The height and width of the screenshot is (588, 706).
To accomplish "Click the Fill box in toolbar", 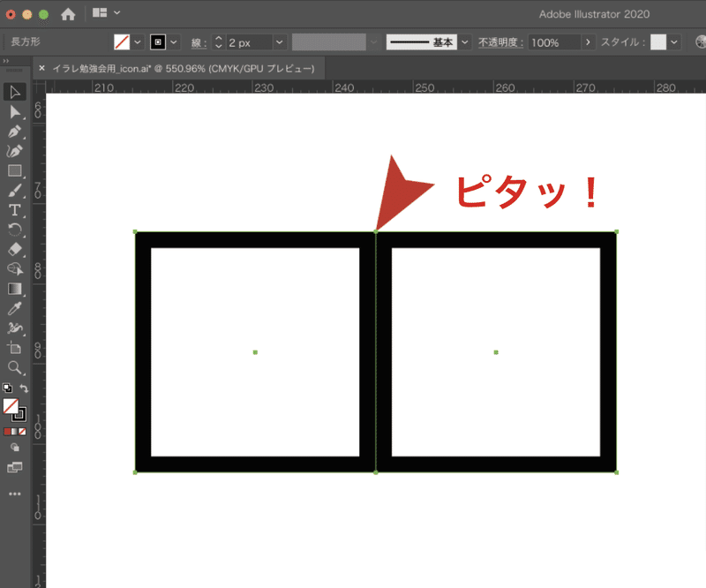I will tap(11, 406).
